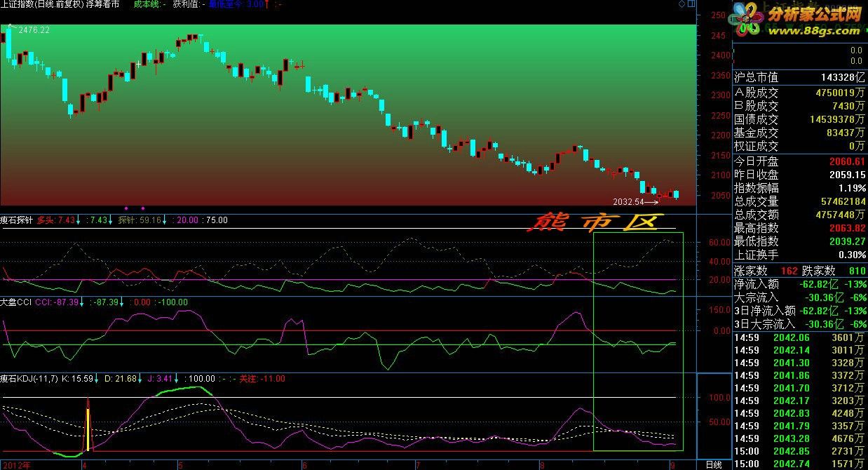The height and width of the screenshot is (470, 868).
Task: Click the 涨家数 162 count
Action: (x=789, y=271)
